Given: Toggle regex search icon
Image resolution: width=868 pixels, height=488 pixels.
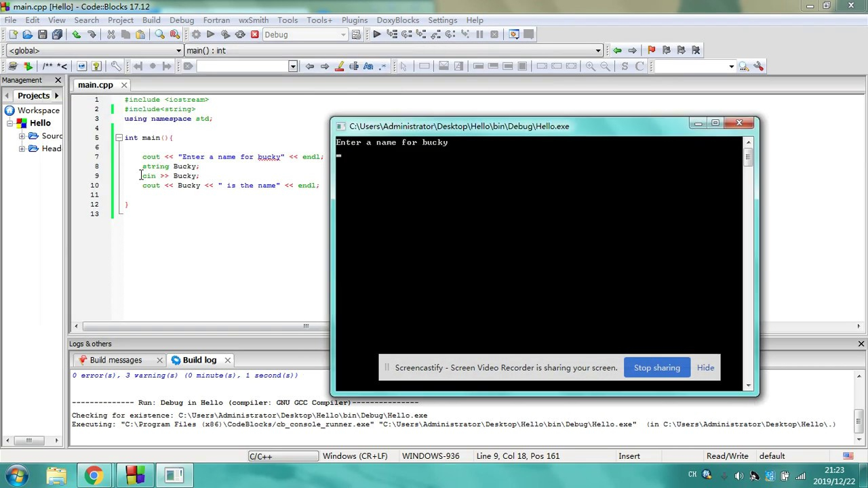Looking at the screenshot, I should pyautogui.click(x=383, y=66).
